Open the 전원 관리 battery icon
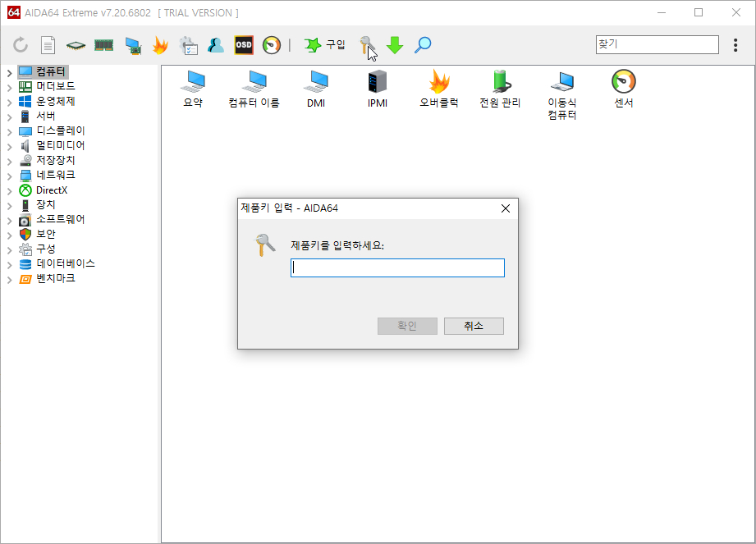Viewport: 756px width, 544px height. 501,89
